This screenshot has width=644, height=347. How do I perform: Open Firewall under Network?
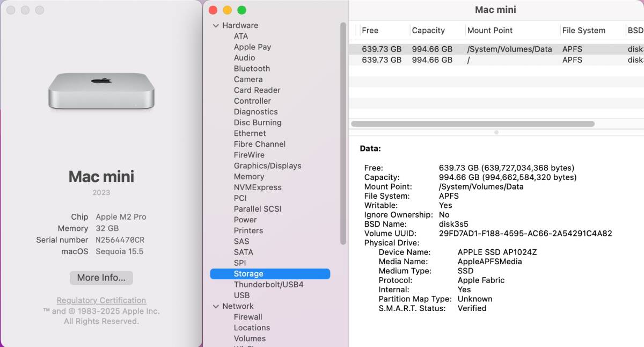pos(248,317)
